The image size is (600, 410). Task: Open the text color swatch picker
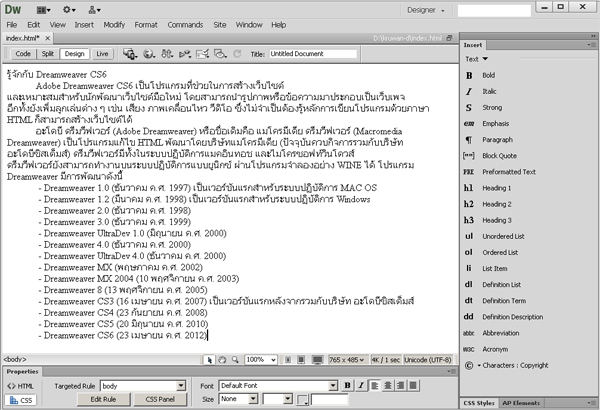click(302, 400)
